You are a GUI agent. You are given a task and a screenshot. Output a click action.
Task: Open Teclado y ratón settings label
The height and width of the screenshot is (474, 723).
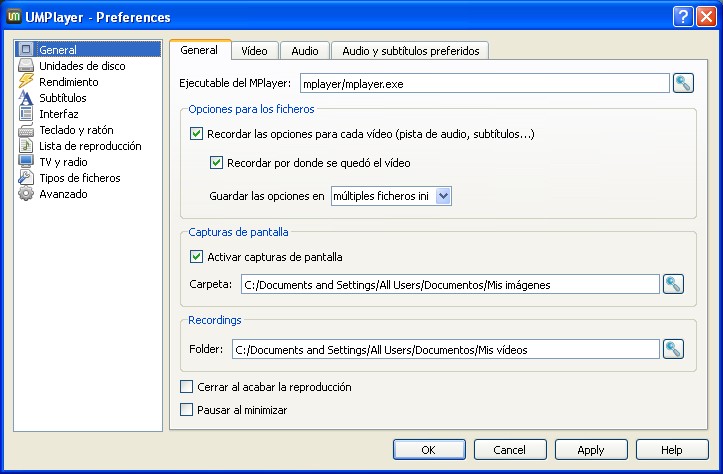(76, 130)
